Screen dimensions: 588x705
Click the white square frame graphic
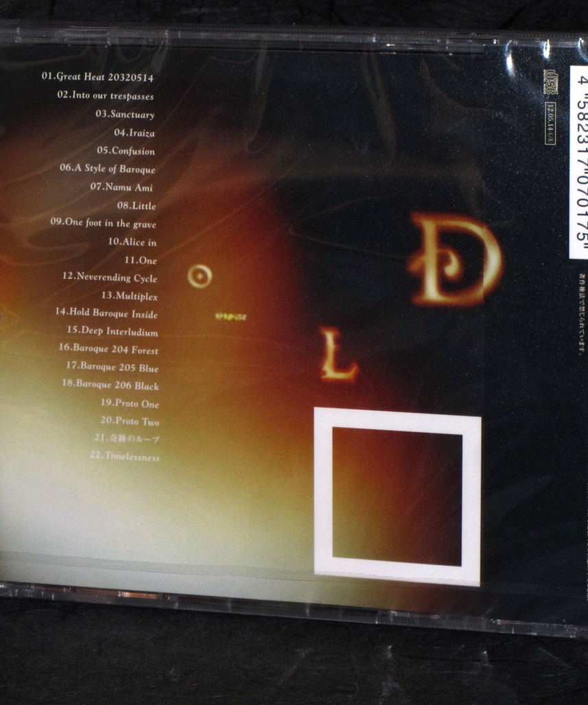(397, 497)
